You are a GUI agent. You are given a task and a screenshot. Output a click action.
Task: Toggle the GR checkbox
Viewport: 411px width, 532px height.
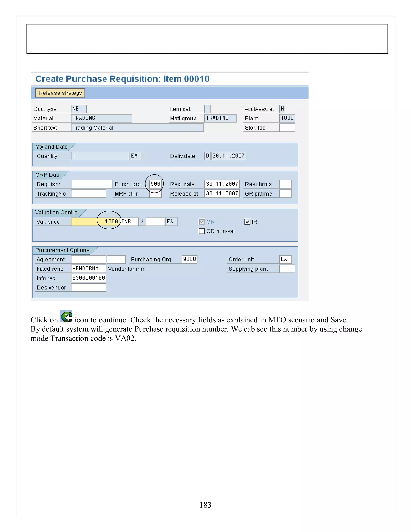[x=202, y=222]
